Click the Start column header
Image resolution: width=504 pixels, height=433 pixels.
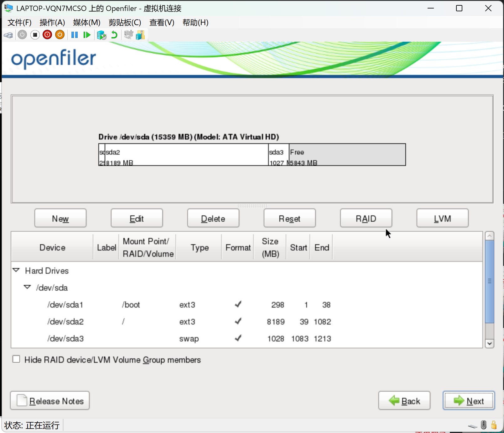pyautogui.click(x=299, y=247)
